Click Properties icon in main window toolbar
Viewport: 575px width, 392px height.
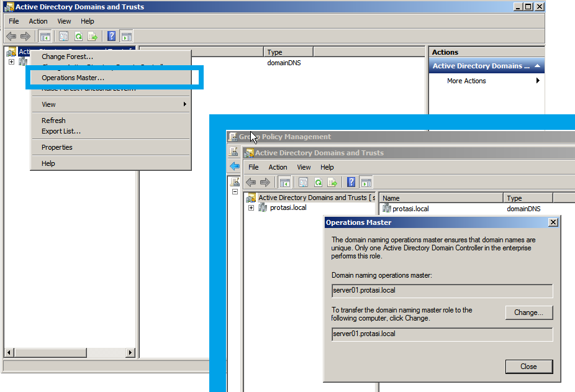point(64,36)
